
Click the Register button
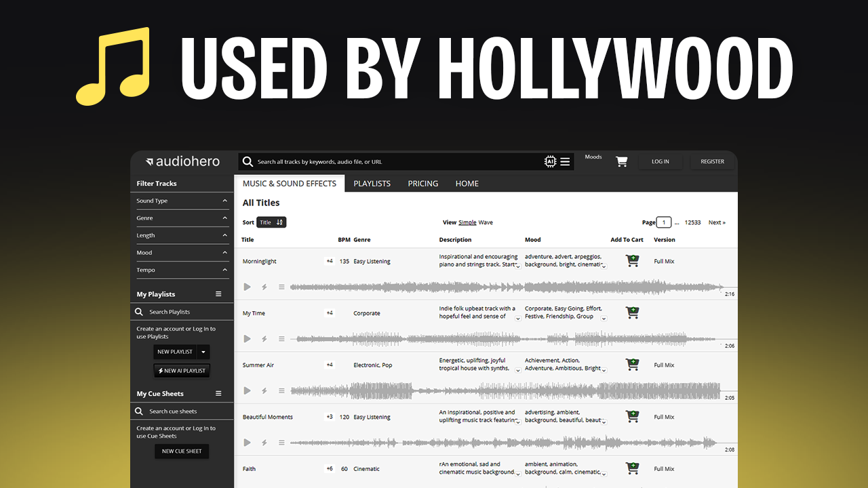pos(713,161)
